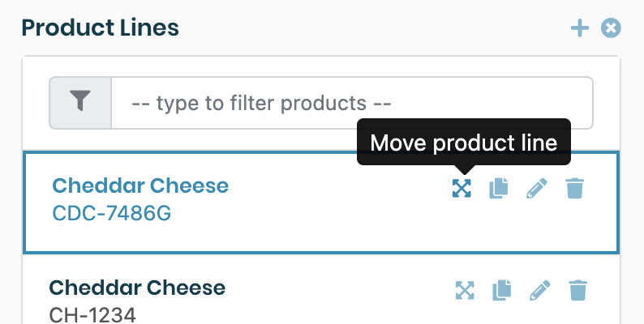Trash the CH-1234 product line

(577, 290)
